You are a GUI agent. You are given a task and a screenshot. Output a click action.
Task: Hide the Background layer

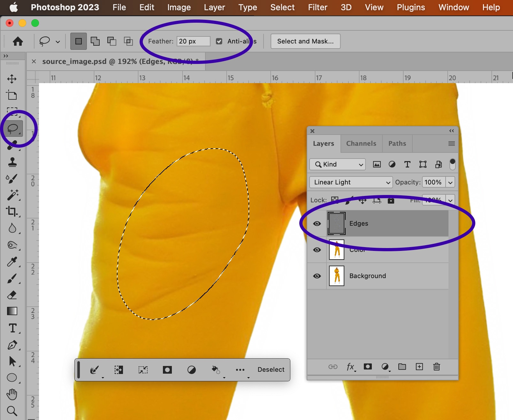pyautogui.click(x=317, y=276)
